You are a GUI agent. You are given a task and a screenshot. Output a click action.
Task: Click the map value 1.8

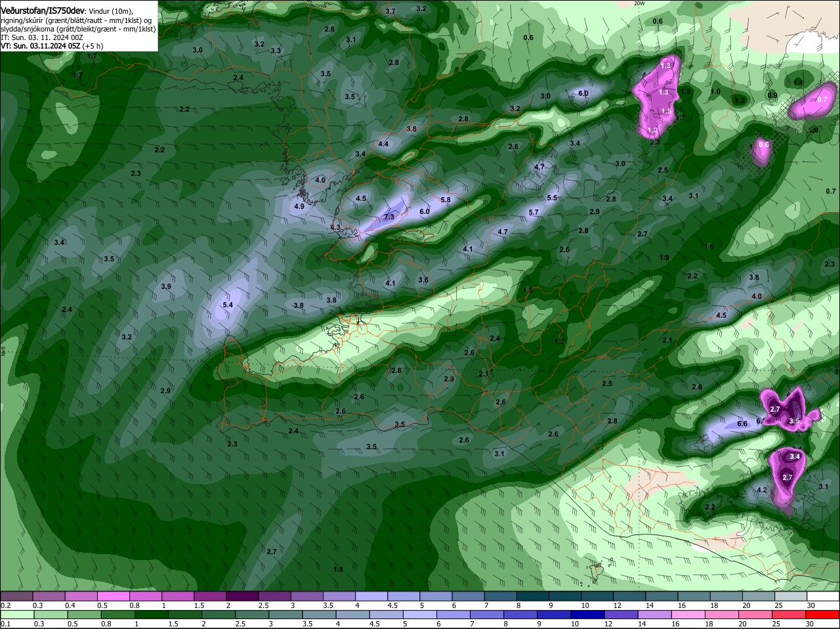point(338,569)
